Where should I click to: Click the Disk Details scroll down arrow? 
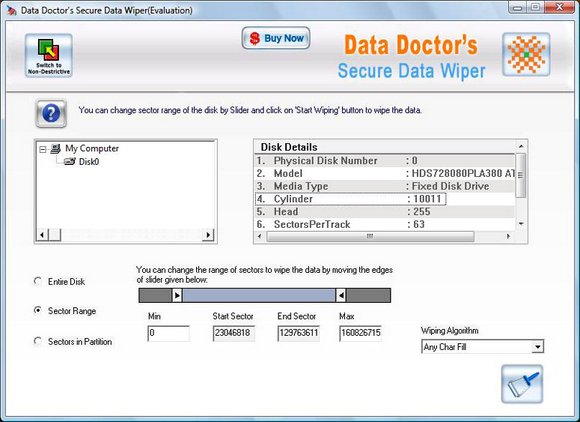point(521,224)
